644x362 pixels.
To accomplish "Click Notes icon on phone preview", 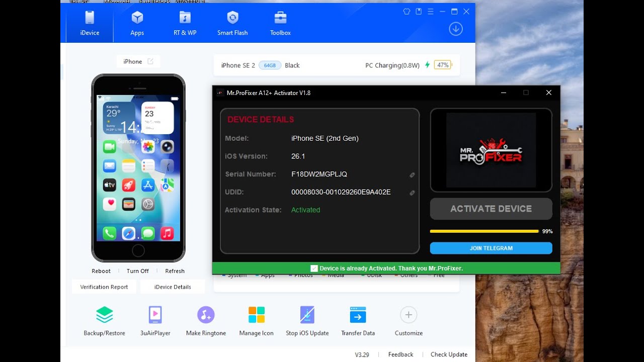I will click(129, 166).
